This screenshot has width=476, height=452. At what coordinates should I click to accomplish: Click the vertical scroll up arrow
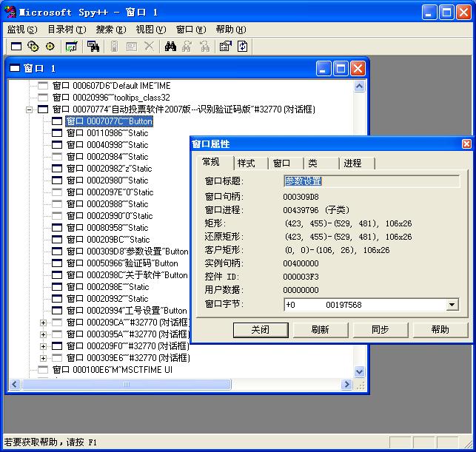point(360,87)
